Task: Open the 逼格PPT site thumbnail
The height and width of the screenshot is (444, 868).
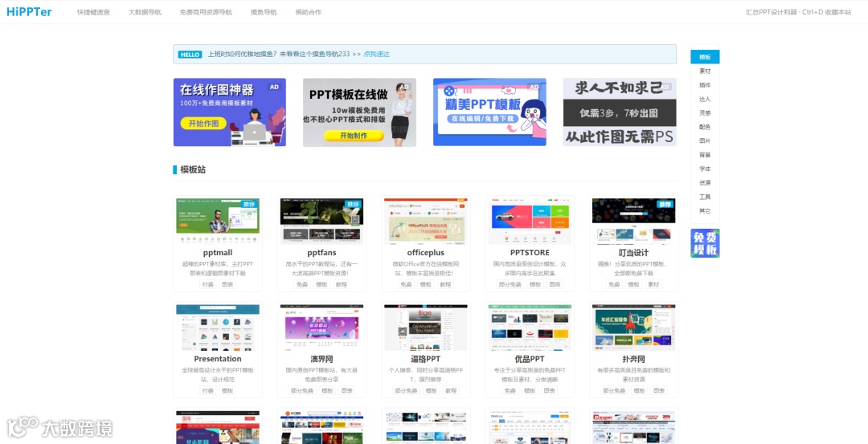Action: (426, 328)
